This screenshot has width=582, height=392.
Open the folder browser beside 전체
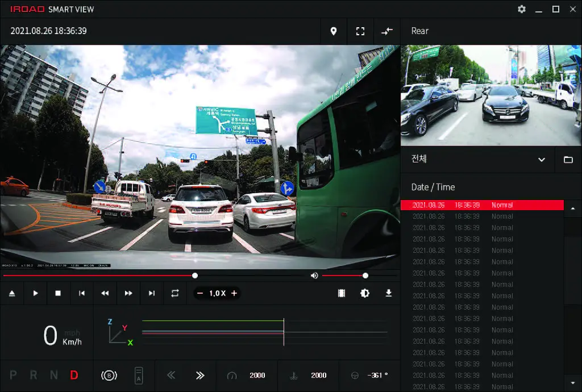[568, 159]
